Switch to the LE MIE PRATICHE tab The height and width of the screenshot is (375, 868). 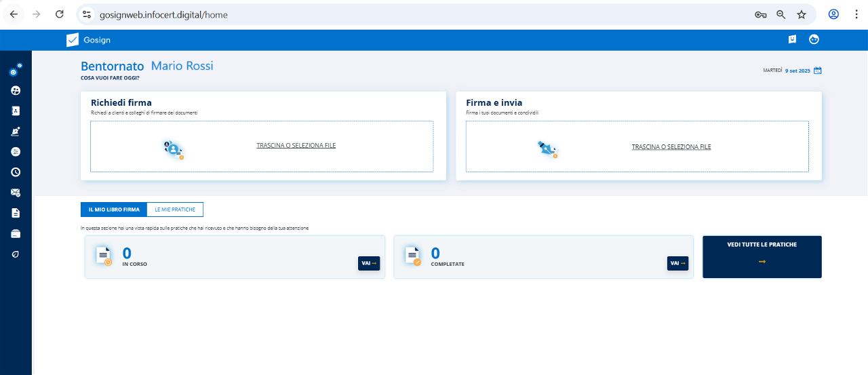175,210
